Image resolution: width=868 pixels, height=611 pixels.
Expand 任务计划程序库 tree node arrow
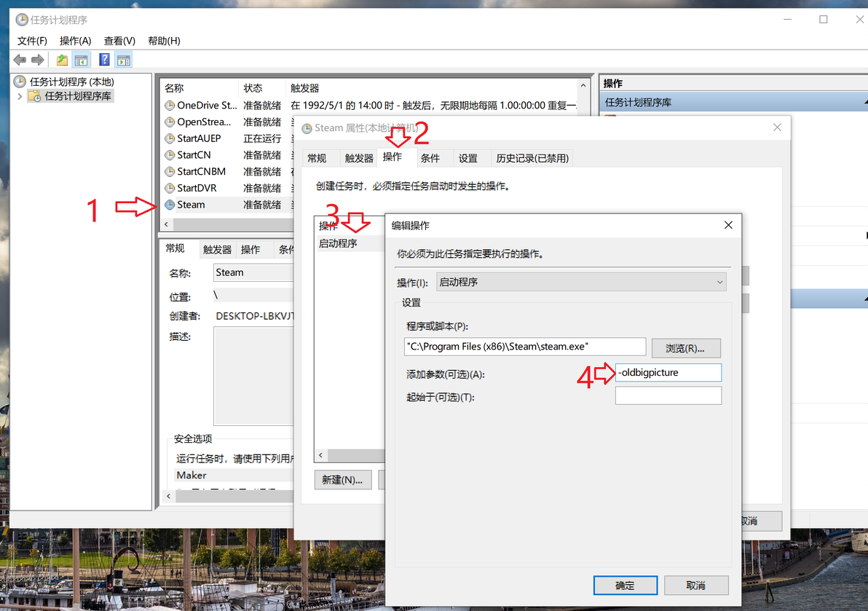[20, 96]
